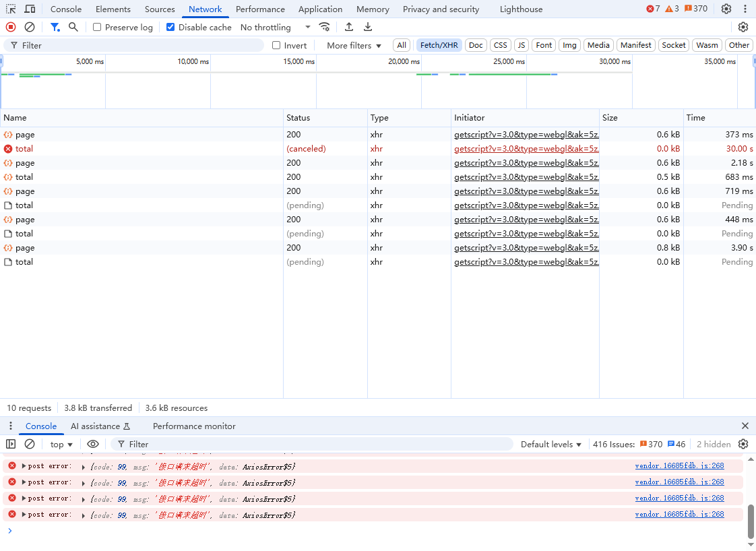Create live expression with eye icon

[x=93, y=444]
